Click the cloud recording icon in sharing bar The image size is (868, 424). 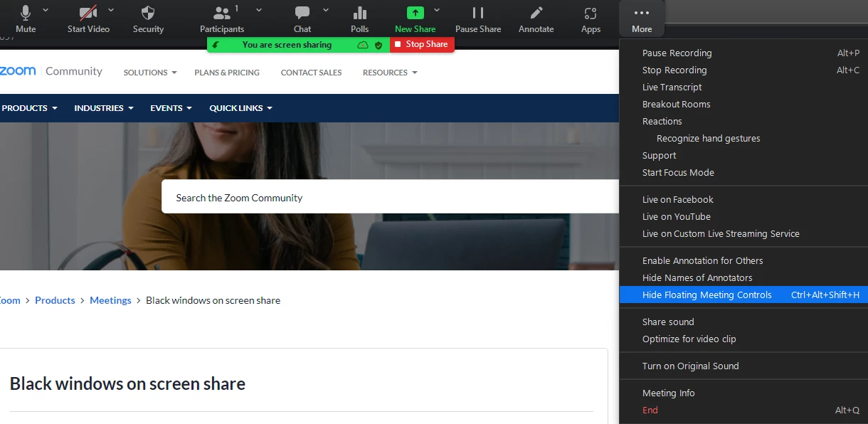363,45
